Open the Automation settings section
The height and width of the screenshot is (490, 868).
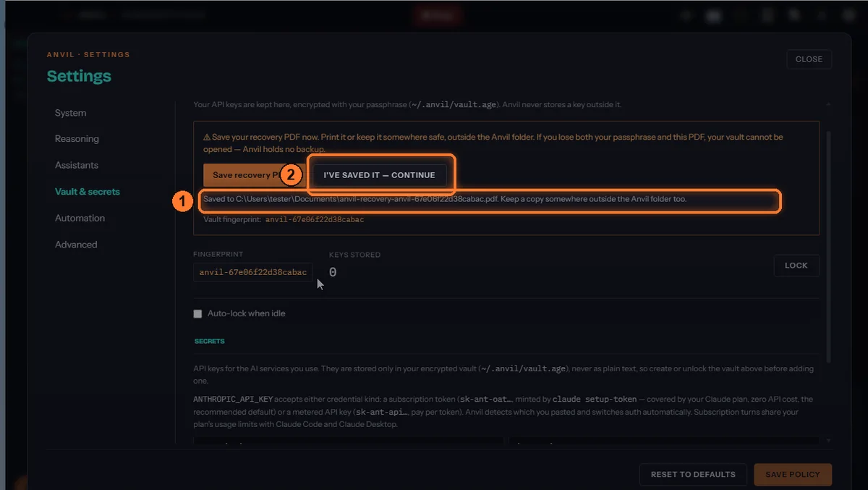coord(80,218)
